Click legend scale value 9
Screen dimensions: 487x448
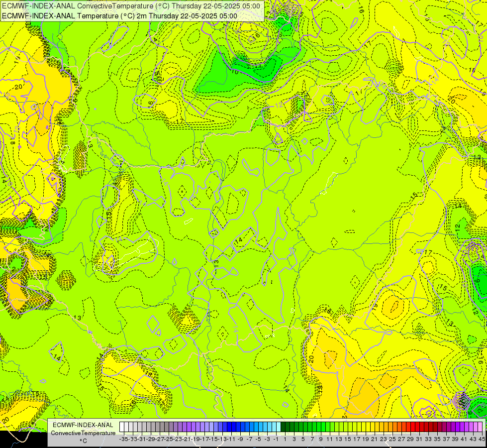point(320,440)
